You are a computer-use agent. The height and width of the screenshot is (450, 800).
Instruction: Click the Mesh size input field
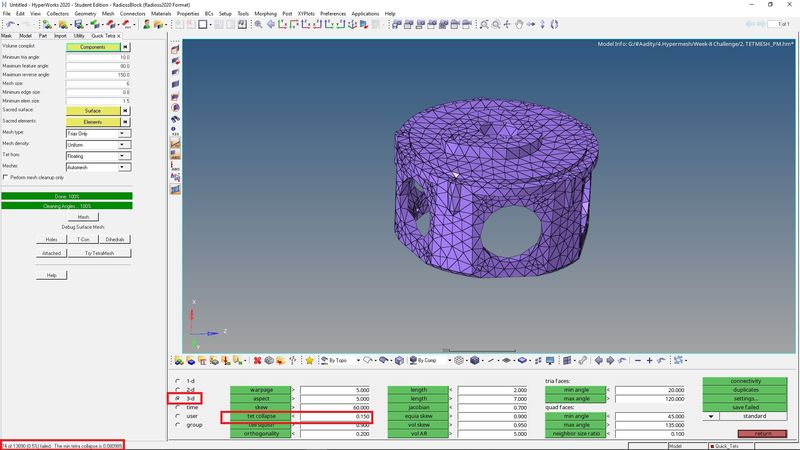click(98, 84)
